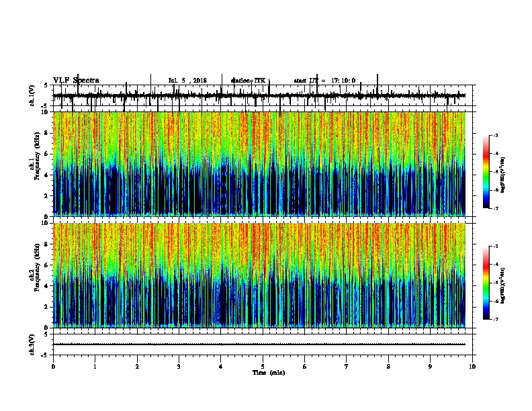Click the ch.2 "Frequency (kHz)" axis label
The height and width of the screenshot is (411, 532).
pyautogui.click(x=38, y=267)
